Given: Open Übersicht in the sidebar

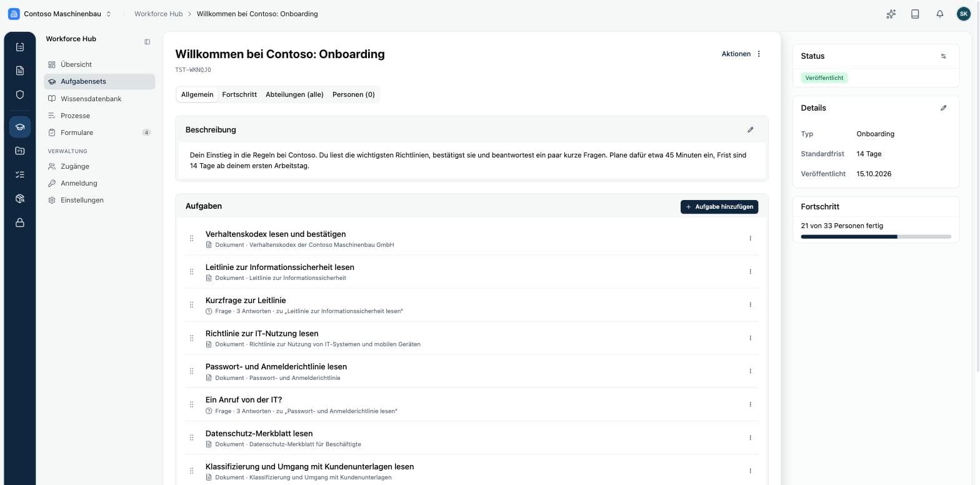Looking at the screenshot, I should [99, 64].
